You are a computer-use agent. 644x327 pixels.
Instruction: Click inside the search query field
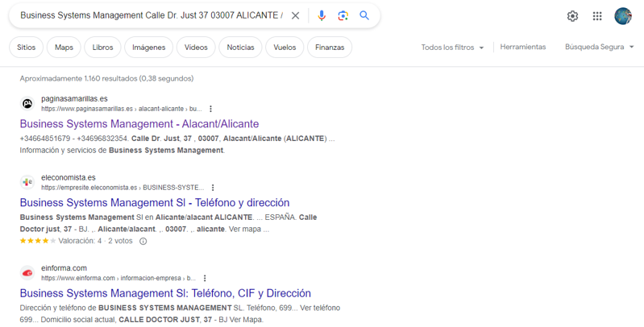tap(152, 15)
